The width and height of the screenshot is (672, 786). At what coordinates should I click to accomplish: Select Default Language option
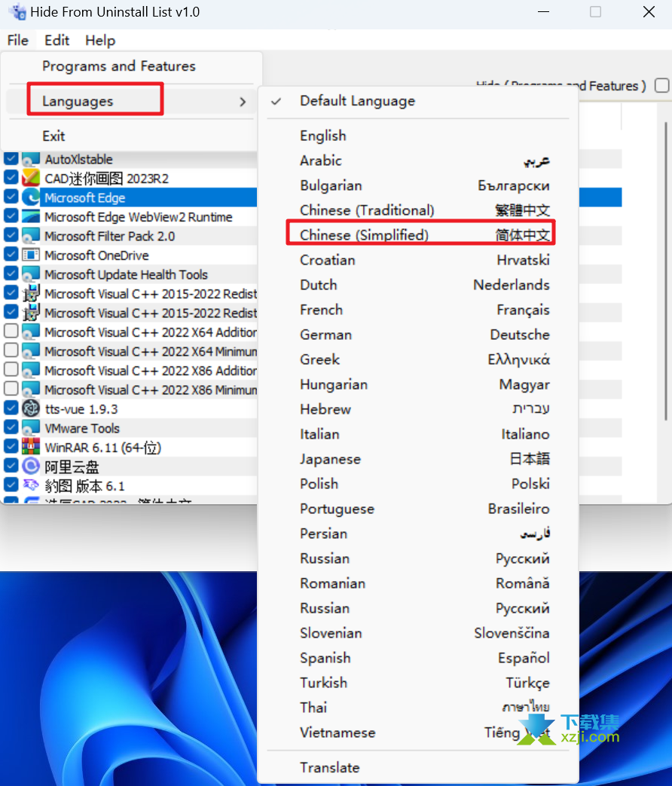pos(418,101)
